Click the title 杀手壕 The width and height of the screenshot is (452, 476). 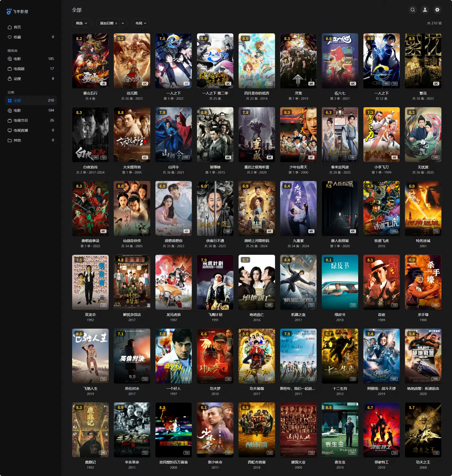423,315
